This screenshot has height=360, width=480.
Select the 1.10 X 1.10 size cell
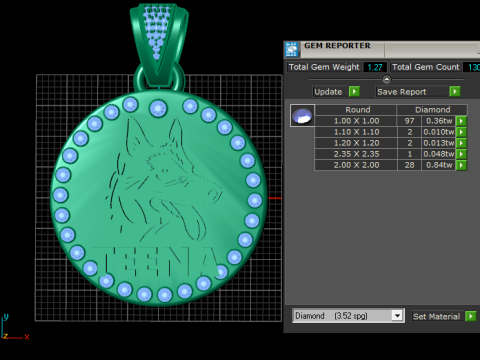click(356, 132)
